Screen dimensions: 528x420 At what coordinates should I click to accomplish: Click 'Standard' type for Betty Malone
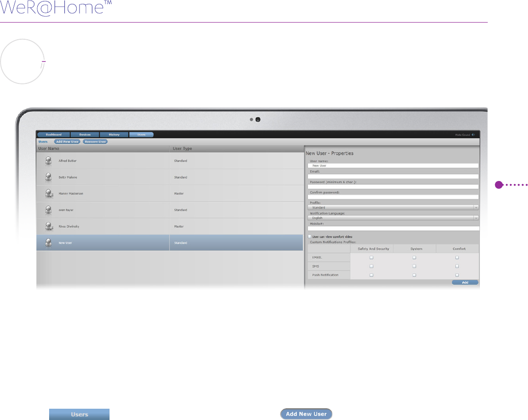tap(180, 177)
